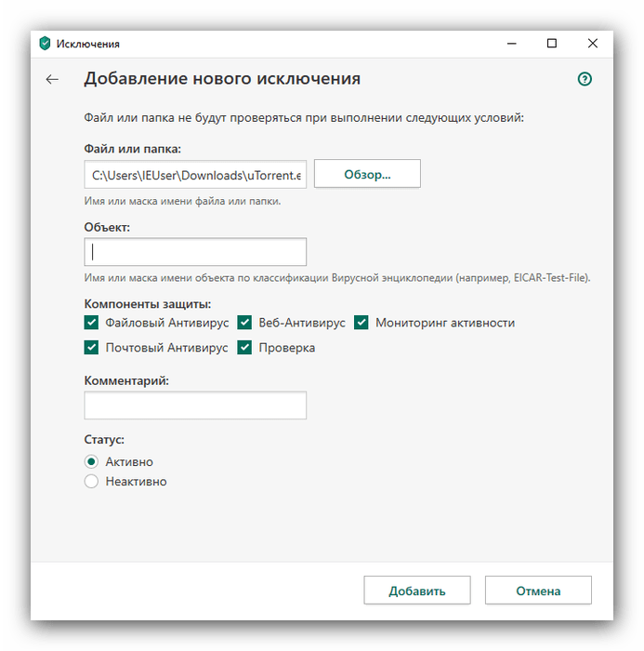
Task: Click the Компоненты защиты label
Action: pyautogui.click(x=148, y=304)
